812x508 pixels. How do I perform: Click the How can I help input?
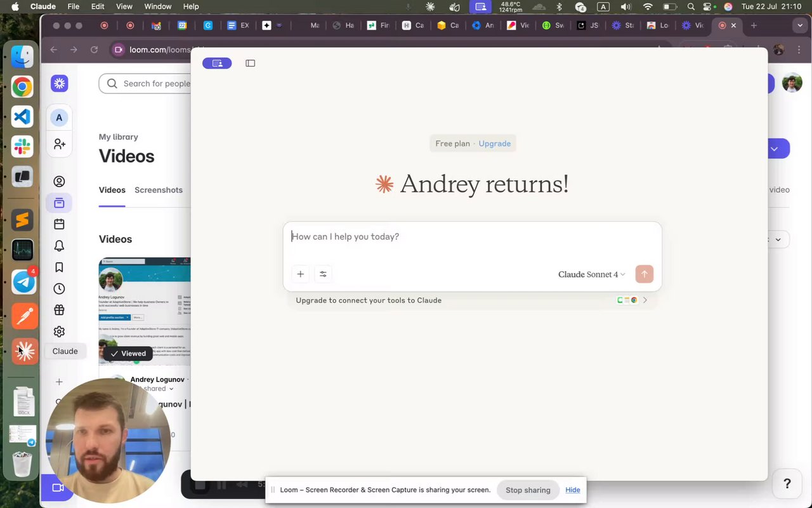coord(472,237)
